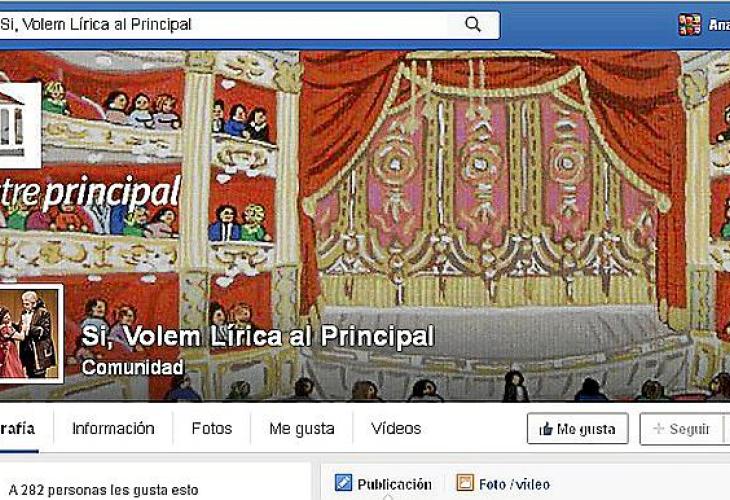Click the 282 personas likes count
730x500 pixels.
[103, 490]
